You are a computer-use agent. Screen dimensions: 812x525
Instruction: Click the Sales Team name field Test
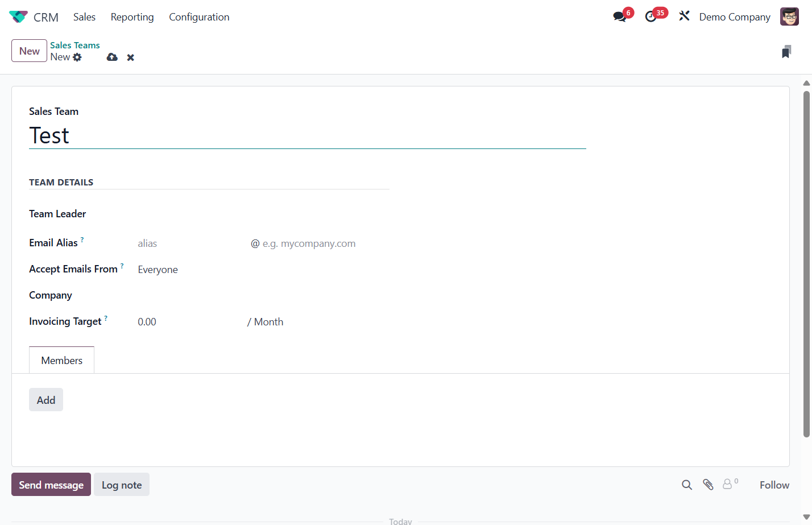point(307,135)
